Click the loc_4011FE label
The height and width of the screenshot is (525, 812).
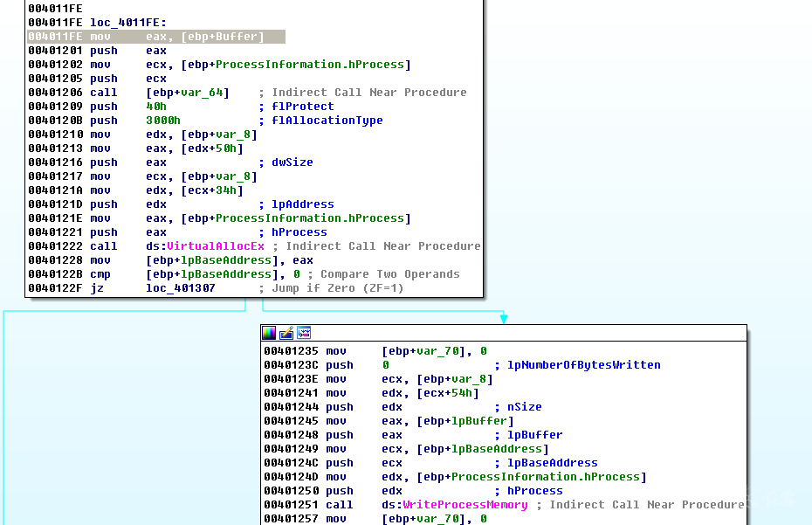click(127, 23)
